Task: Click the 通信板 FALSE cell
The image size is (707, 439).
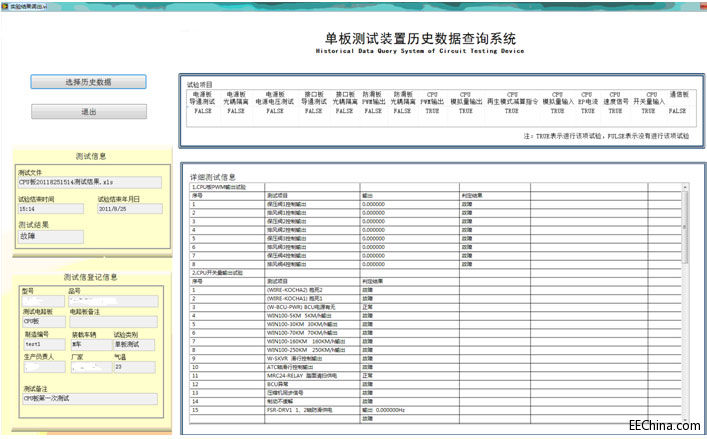Action: coord(677,111)
